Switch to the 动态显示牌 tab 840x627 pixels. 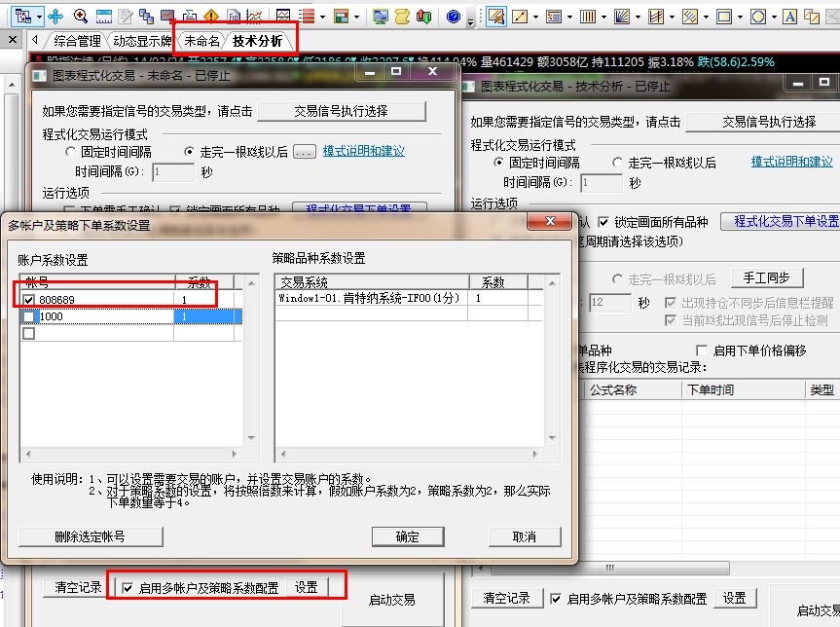[141, 41]
